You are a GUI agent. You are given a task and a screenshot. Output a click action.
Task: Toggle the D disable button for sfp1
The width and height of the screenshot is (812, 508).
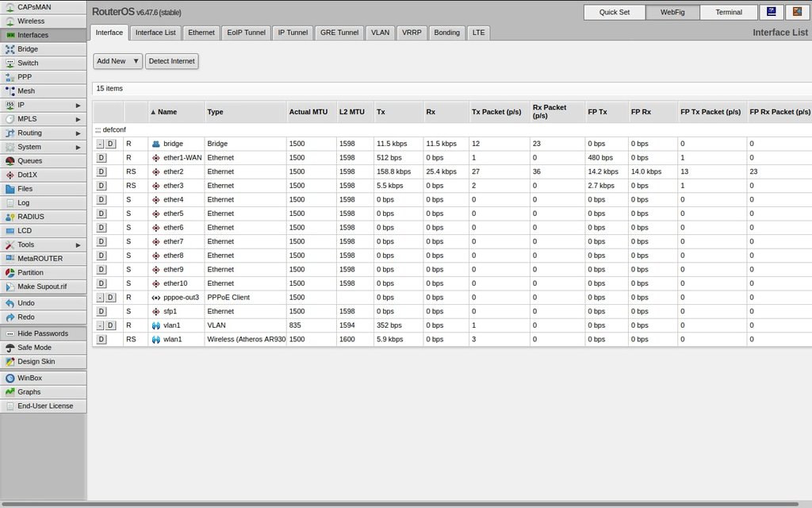(x=101, y=311)
